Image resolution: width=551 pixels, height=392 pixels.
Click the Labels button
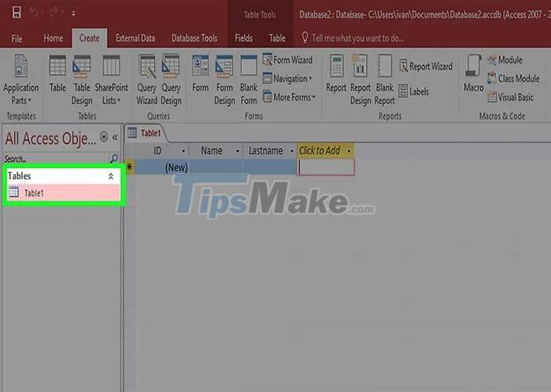click(x=413, y=91)
